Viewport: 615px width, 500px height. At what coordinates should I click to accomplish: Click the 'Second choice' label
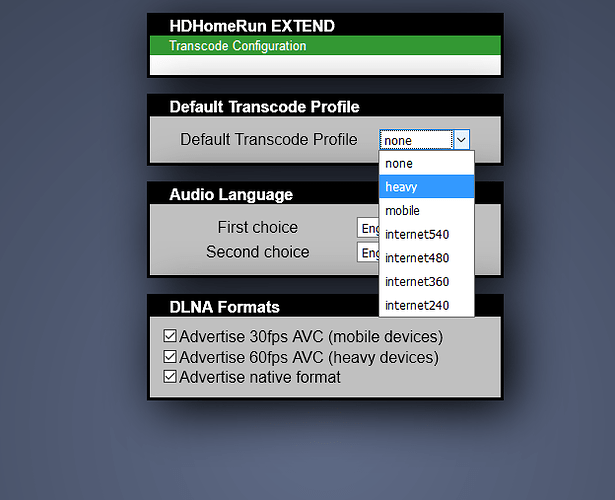click(x=258, y=252)
